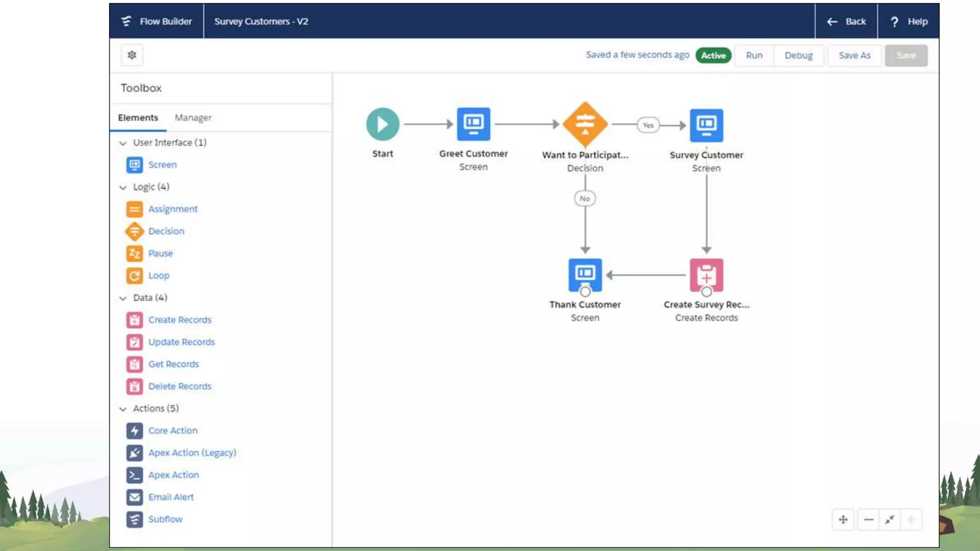Click the Yes connector label
This screenshot has width=980, height=551.
[x=648, y=125]
